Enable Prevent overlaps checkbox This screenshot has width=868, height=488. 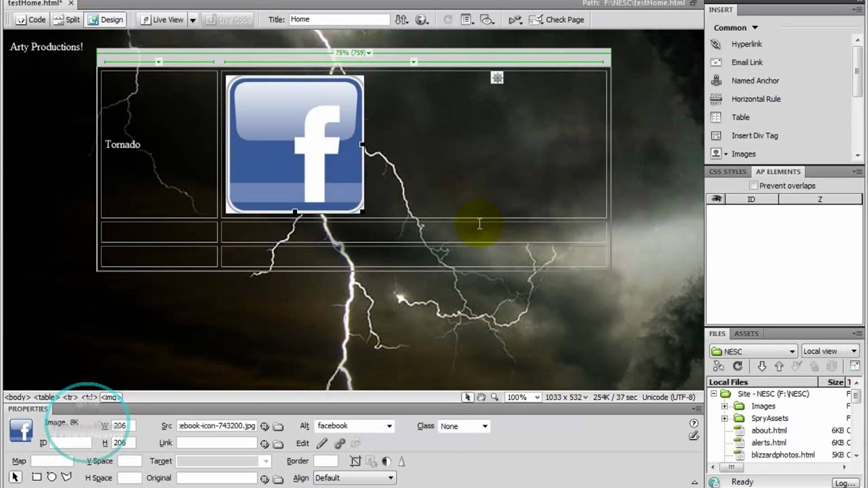click(x=753, y=186)
